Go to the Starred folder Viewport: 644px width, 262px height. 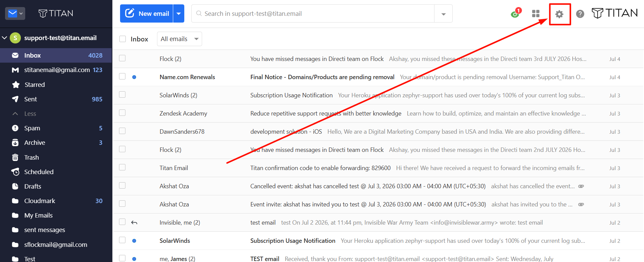coord(56,85)
